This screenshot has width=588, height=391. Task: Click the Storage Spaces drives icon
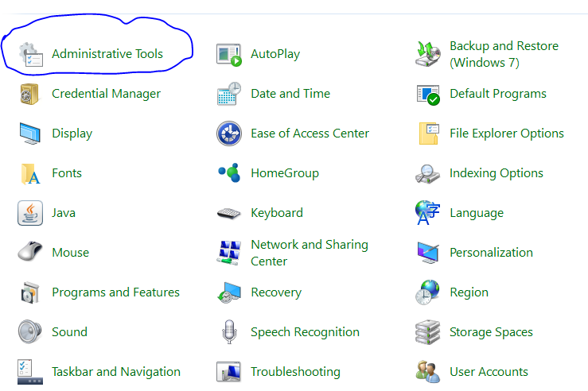(427, 332)
